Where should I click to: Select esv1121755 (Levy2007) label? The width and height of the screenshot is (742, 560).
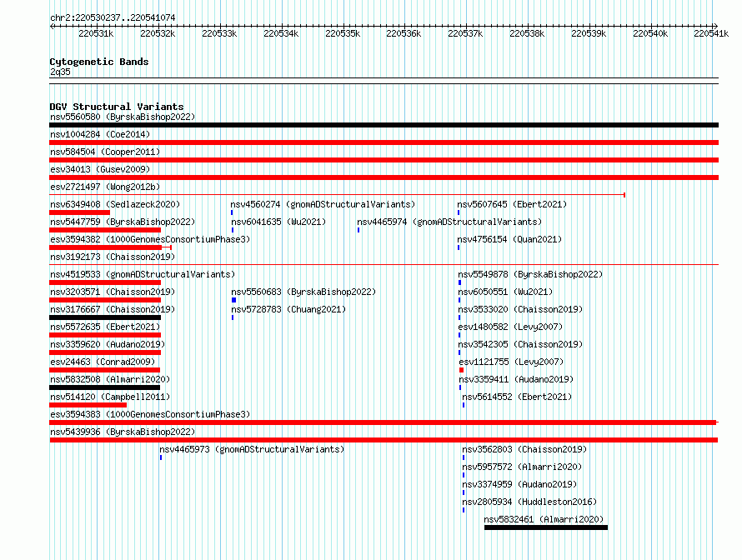[512, 362]
